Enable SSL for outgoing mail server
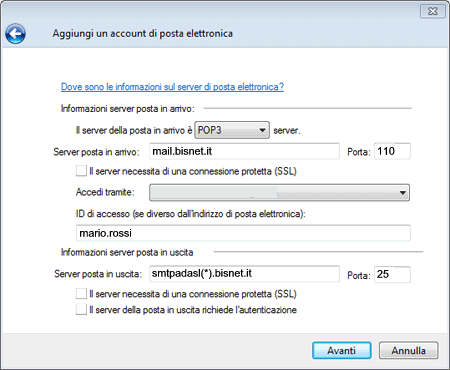 point(81,294)
